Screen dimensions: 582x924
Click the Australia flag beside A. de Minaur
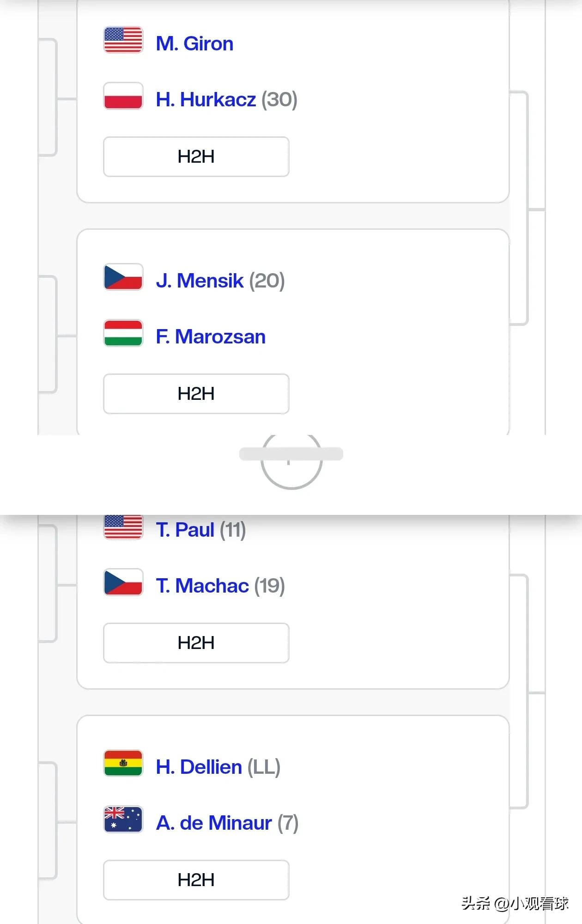[123, 819]
